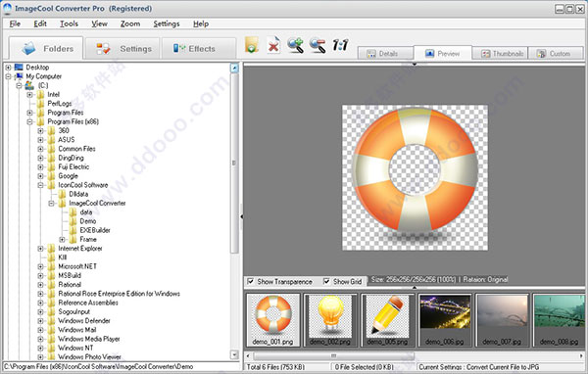588x374 pixels.
Task: Toggle the Show Grid checkbox
Action: click(326, 281)
